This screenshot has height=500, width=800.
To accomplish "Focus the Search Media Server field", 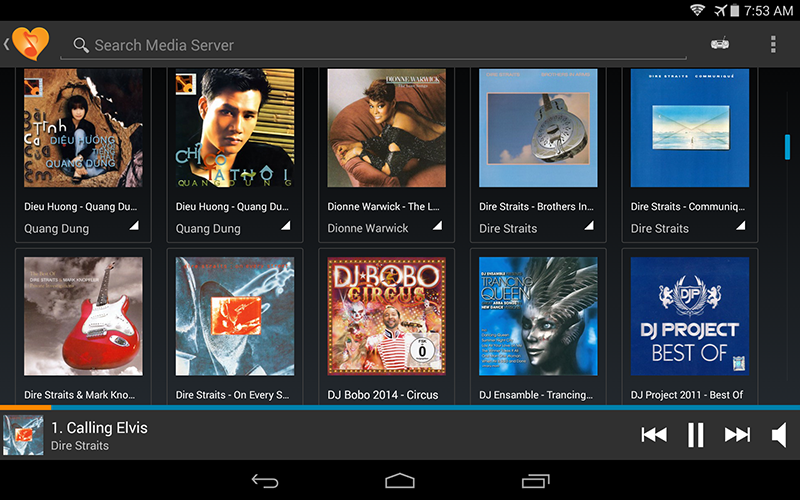I will [x=373, y=45].
